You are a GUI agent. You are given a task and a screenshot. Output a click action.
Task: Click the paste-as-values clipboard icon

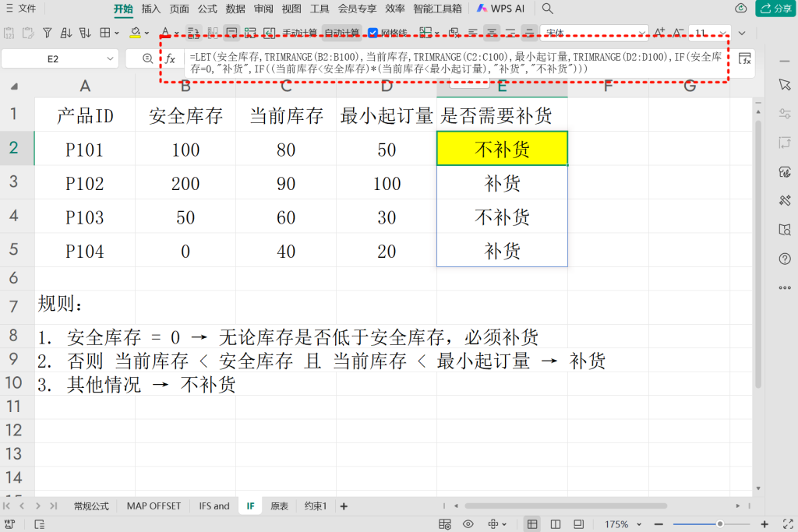(x=9, y=33)
